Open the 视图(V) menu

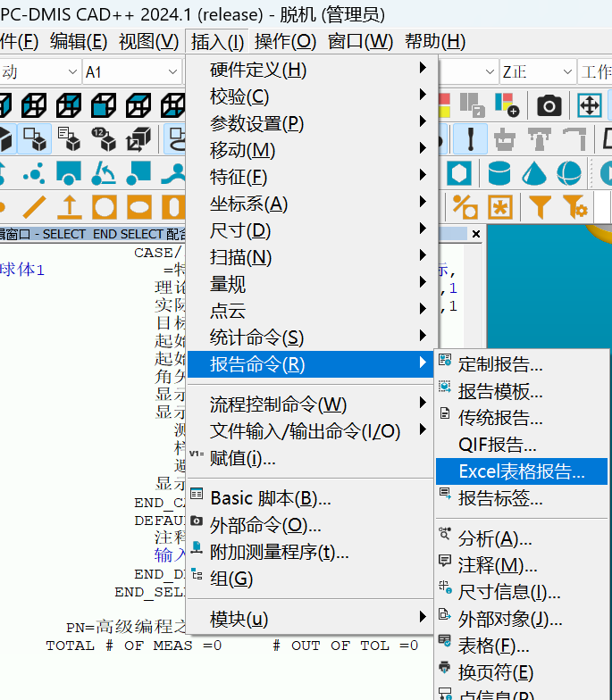(148, 41)
